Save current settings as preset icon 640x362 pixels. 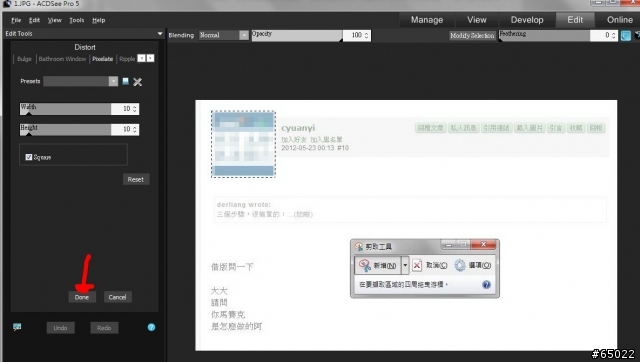click(126, 81)
